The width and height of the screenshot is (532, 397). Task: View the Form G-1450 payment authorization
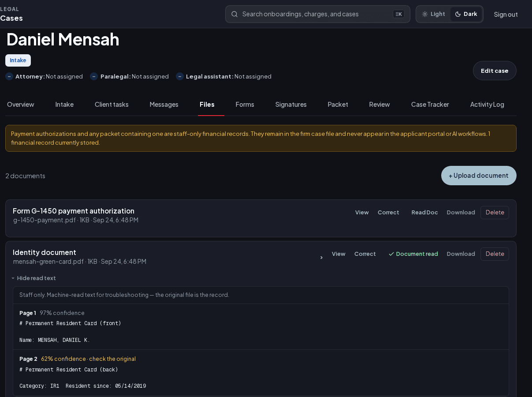(362, 213)
